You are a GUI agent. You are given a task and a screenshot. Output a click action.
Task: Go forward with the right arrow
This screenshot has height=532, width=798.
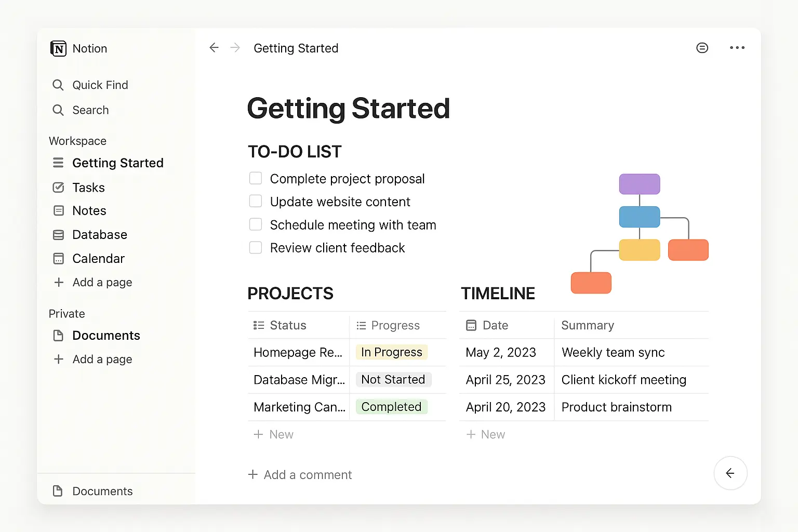pos(235,48)
